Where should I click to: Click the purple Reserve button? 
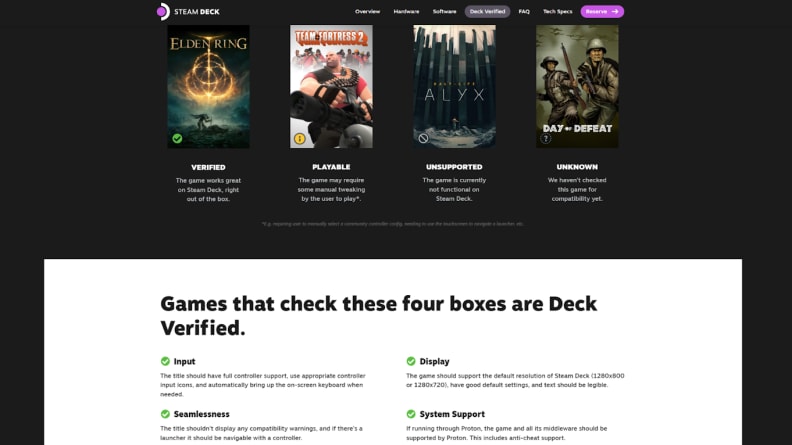tap(602, 11)
